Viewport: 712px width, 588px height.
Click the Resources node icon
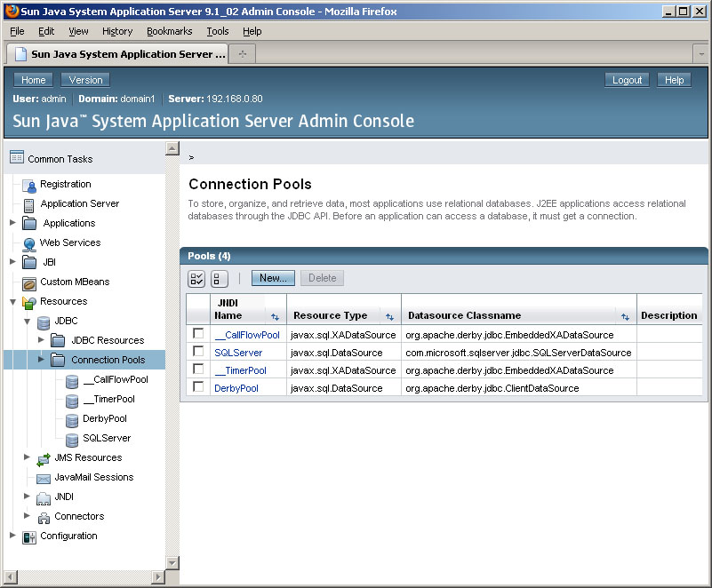point(29,302)
